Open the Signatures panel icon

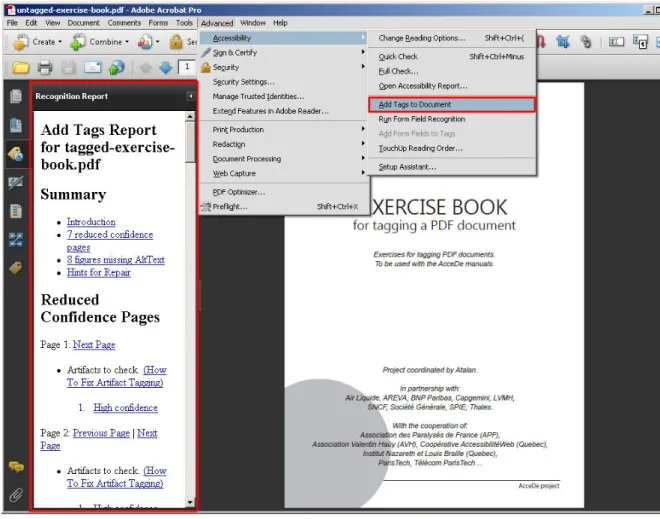[16, 182]
